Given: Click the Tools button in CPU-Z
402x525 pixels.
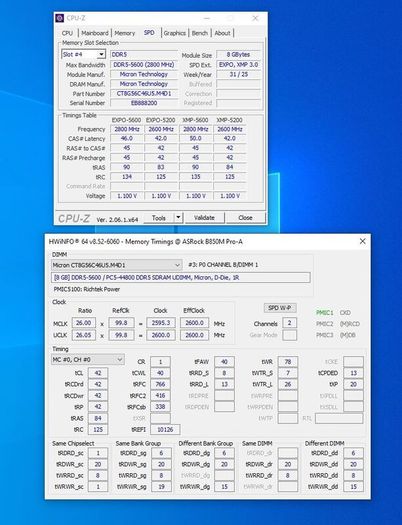Looking at the screenshot, I should click(x=159, y=218).
